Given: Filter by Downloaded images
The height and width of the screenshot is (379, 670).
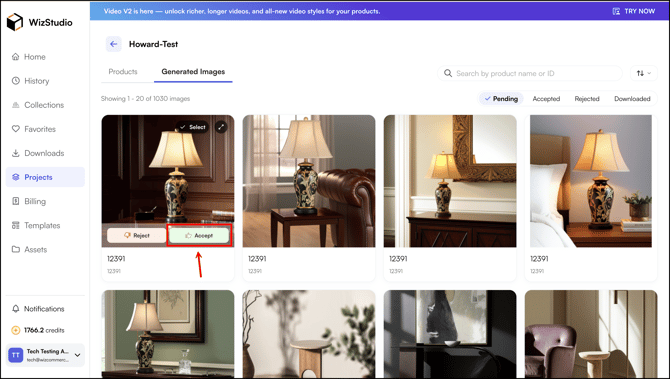Looking at the screenshot, I should (x=632, y=99).
